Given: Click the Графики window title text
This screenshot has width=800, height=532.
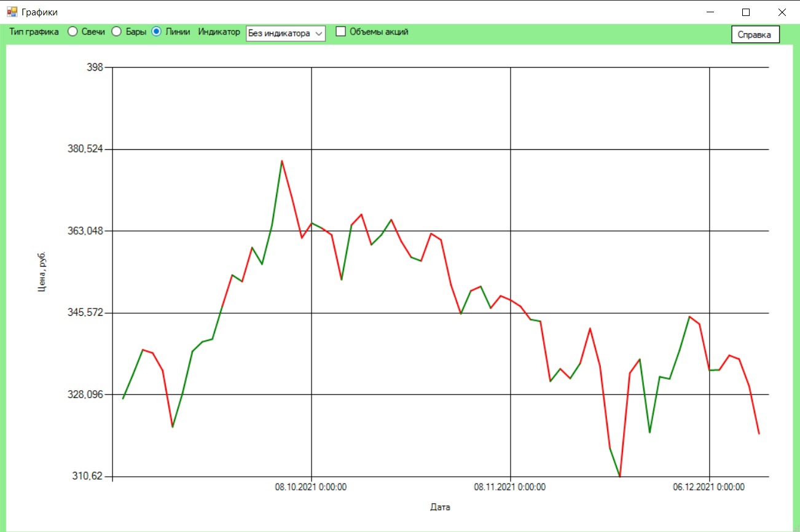Looking at the screenshot, I should tap(39, 12).
